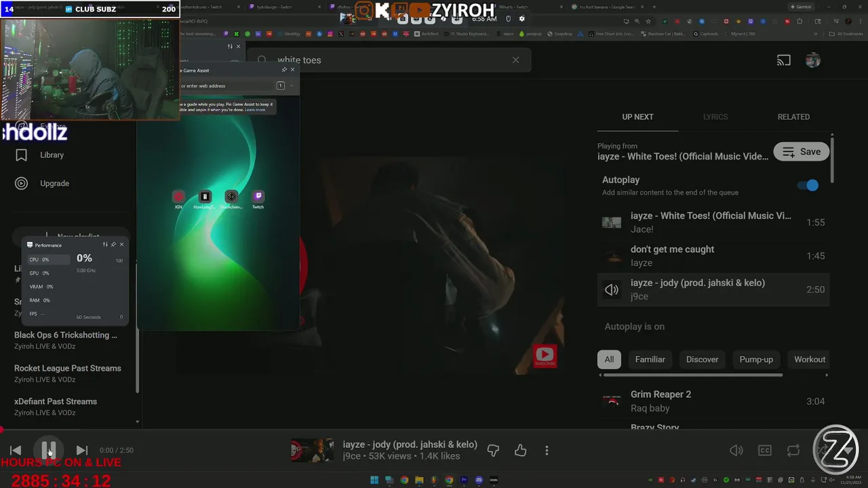This screenshot has height=488, width=868.
Task: Open the xDefiant Past Streams playlist
Action: (x=56, y=406)
